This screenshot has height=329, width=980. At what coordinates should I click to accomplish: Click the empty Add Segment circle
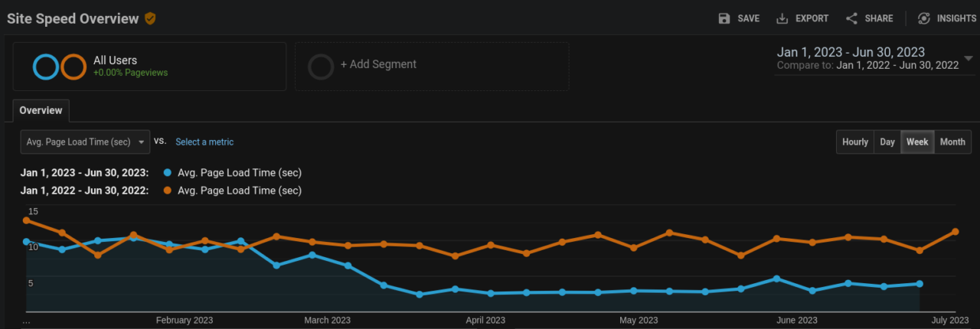click(x=321, y=67)
